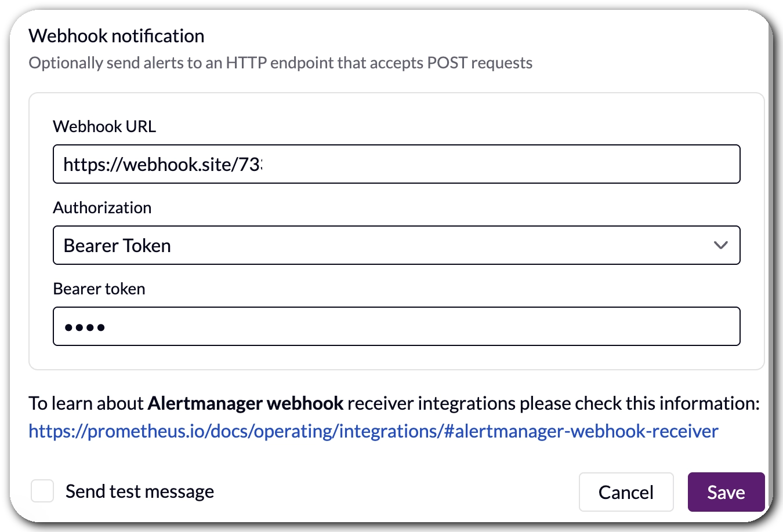Click the "Optionally send alerts" description text

click(x=280, y=63)
